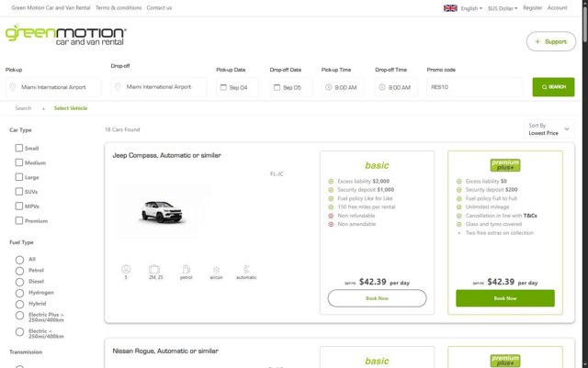The image size is (588, 368).
Task: Click the Jeep Compass luggage icon
Action: click(x=154, y=269)
